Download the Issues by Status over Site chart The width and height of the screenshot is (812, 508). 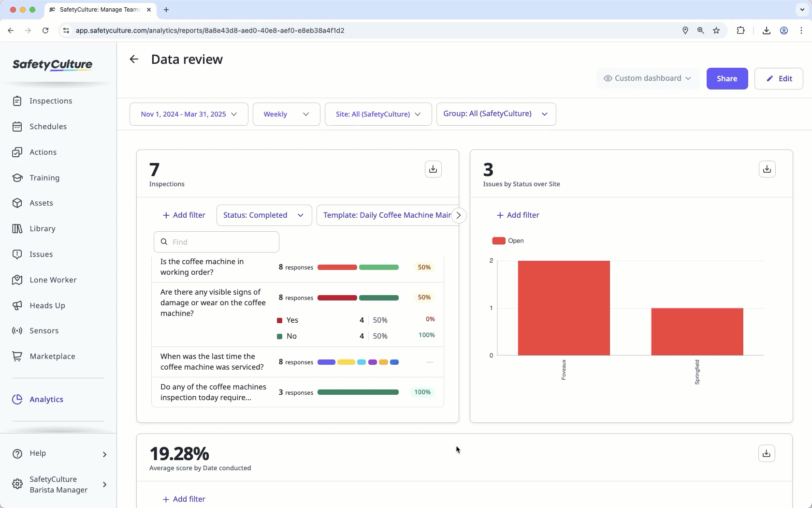point(767,169)
